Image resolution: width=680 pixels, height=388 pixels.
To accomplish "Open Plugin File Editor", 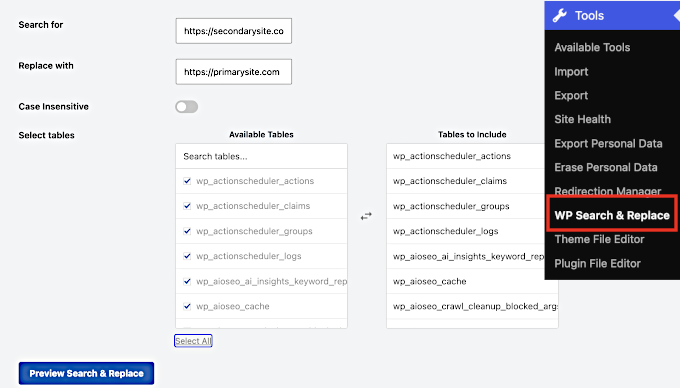I will click(x=597, y=264).
